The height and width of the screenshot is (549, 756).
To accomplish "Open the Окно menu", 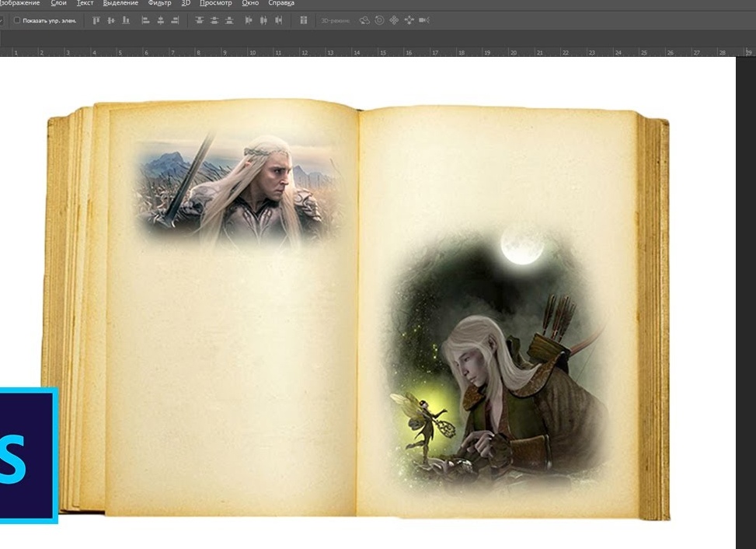I will [250, 3].
